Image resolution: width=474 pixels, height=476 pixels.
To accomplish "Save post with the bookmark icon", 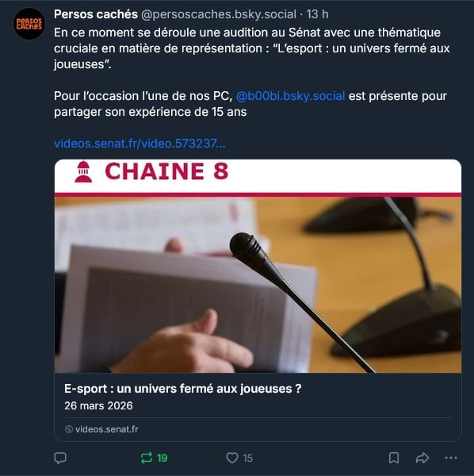I will (394, 458).
